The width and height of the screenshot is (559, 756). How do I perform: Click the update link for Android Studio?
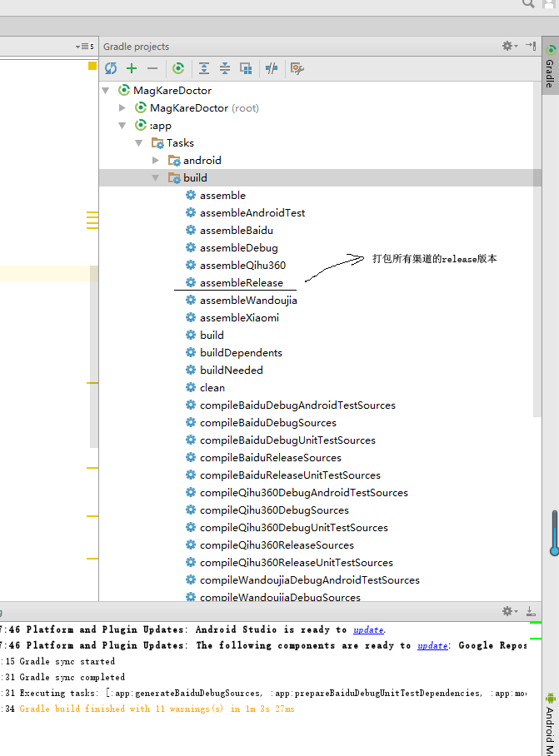click(x=368, y=629)
